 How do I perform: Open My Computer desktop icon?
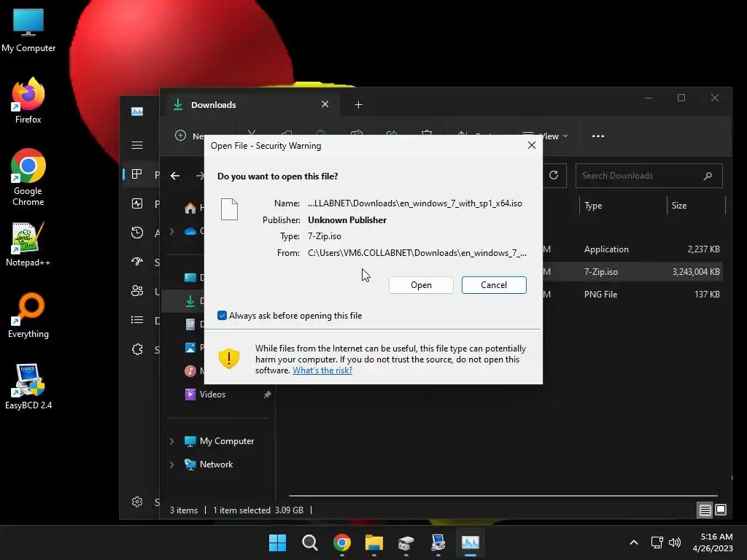[28, 31]
